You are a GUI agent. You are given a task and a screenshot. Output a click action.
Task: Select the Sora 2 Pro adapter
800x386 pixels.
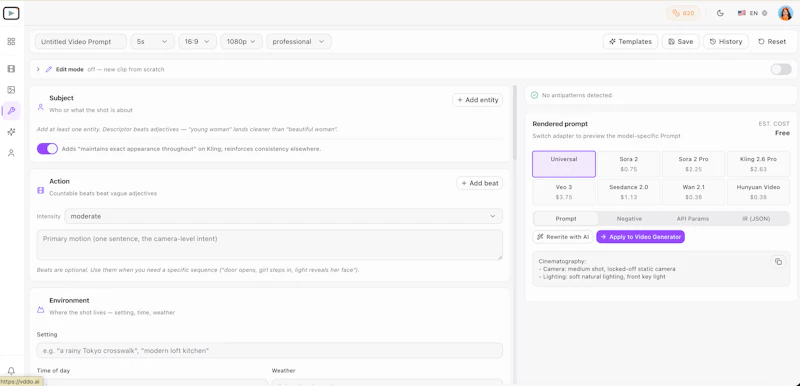pos(693,164)
